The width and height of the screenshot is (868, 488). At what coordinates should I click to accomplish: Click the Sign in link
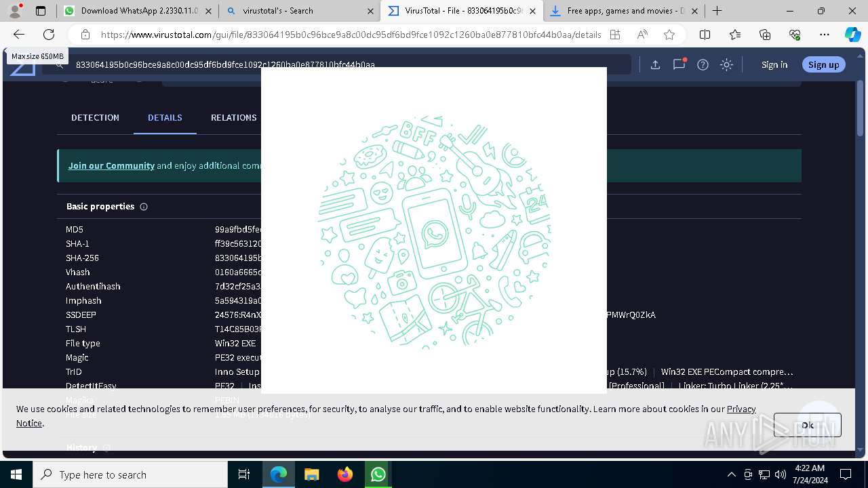tap(774, 64)
